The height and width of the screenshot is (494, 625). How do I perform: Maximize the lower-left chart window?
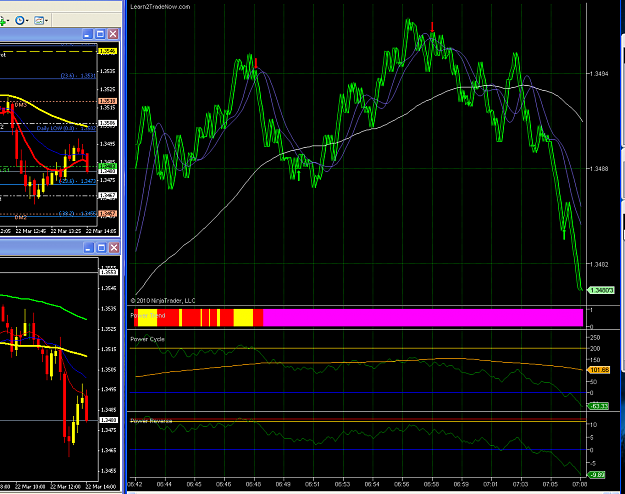[x=101, y=248]
